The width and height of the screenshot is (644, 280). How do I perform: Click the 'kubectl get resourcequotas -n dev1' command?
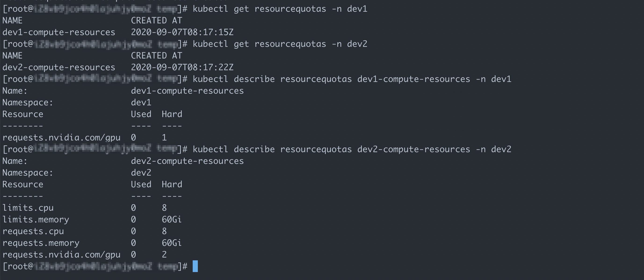[280, 9]
